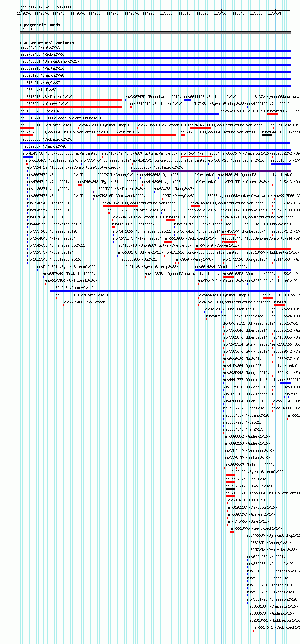
Task: Click nsv3212376 (Chaisson2019) label
Action: [x=229, y=309]
